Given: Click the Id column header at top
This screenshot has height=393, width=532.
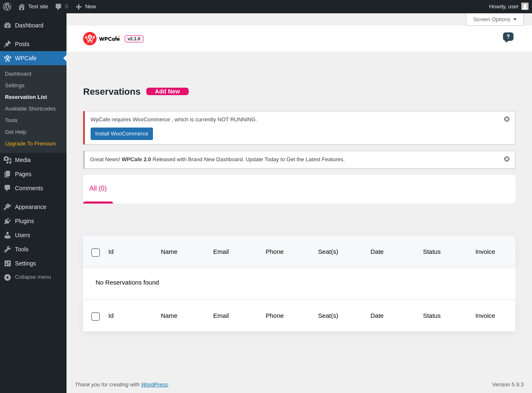Looking at the screenshot, I should [111, 252].
